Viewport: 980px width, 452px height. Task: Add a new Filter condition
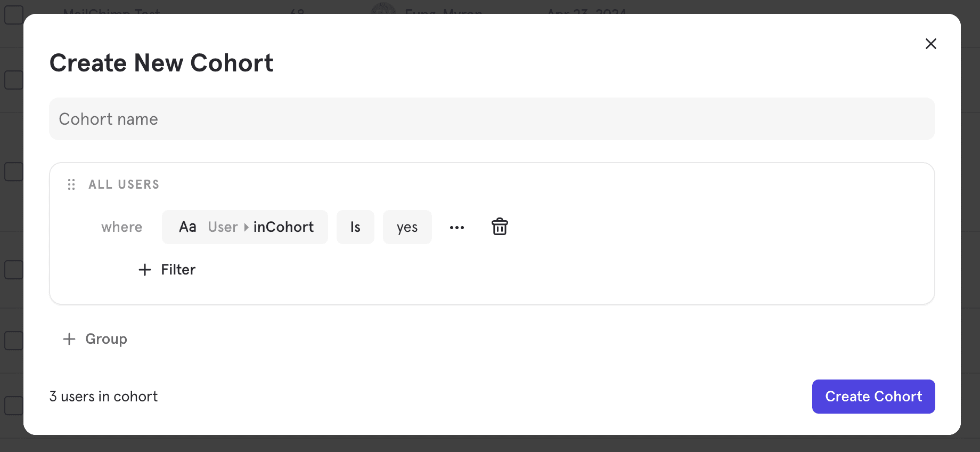(167, 270)
